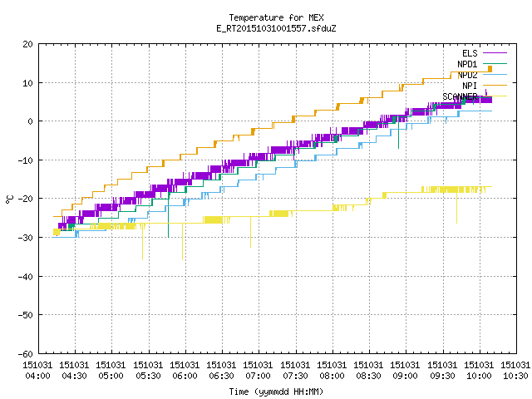The height and width of the screenshot is (399, 532).
Task: Click the x-axis tick label 08:00
Action: (332, 376)
